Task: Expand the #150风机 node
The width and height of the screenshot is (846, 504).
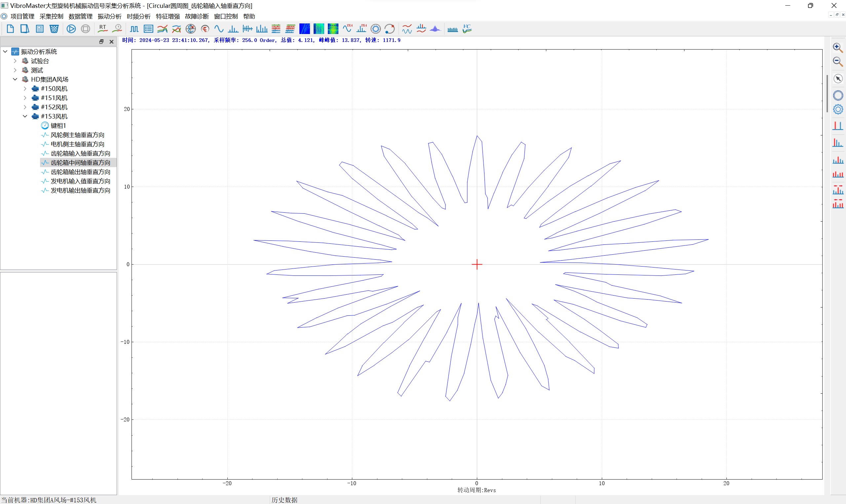Action: click(x=25, y=89)
